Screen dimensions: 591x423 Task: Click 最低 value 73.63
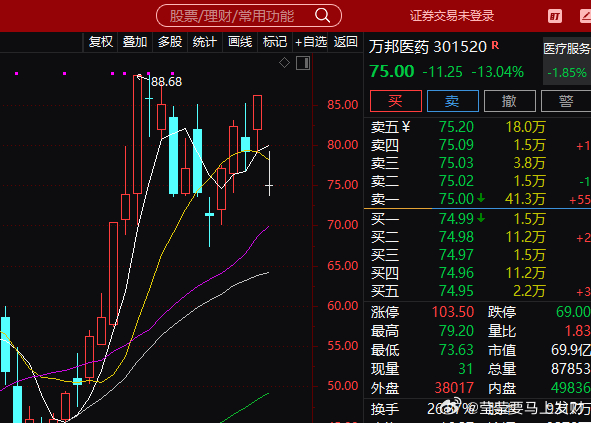(x=456, y=350)
